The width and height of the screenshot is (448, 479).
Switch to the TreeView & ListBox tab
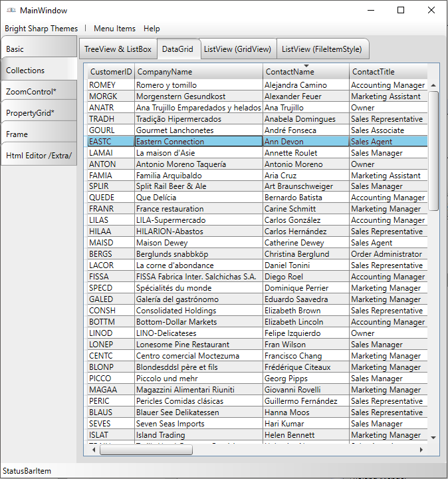pyautogui.click(x=118, y=49)
